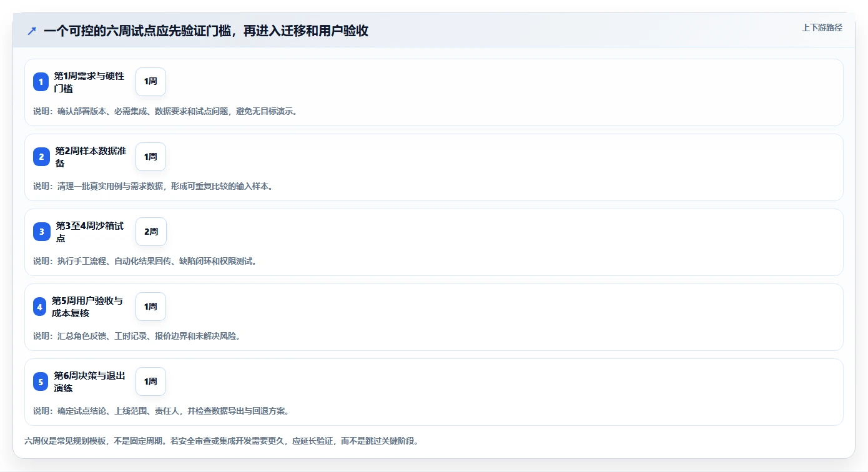Click the step number 4 badge

pyautogui.click(x=40, y=307)
